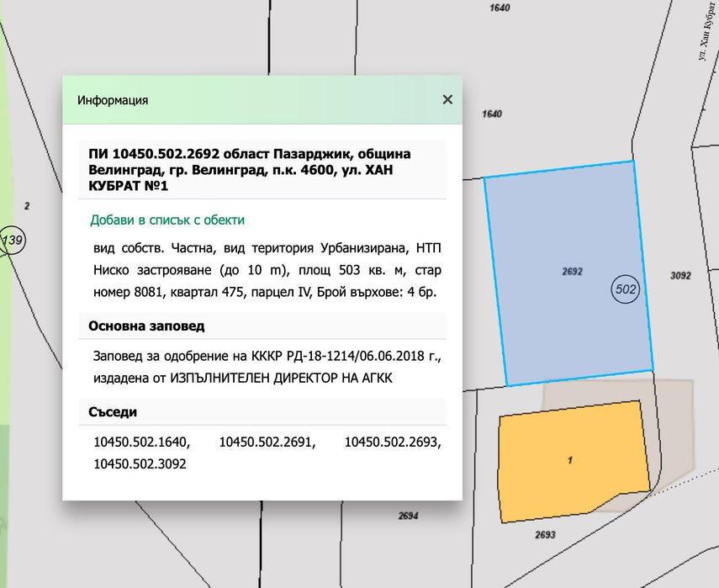Click parcel label 2693 on the map
This screenshot has height=588, width=719.
545,535
